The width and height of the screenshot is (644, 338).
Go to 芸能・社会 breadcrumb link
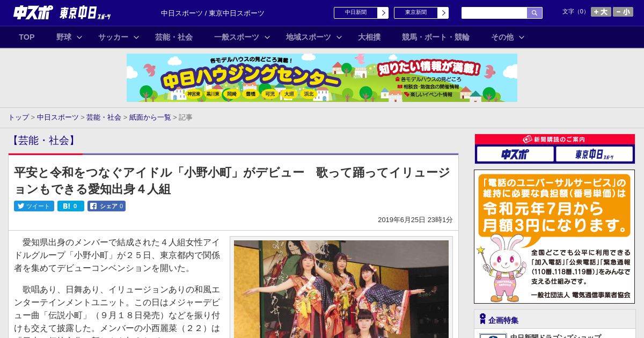(x=104, y=117)
